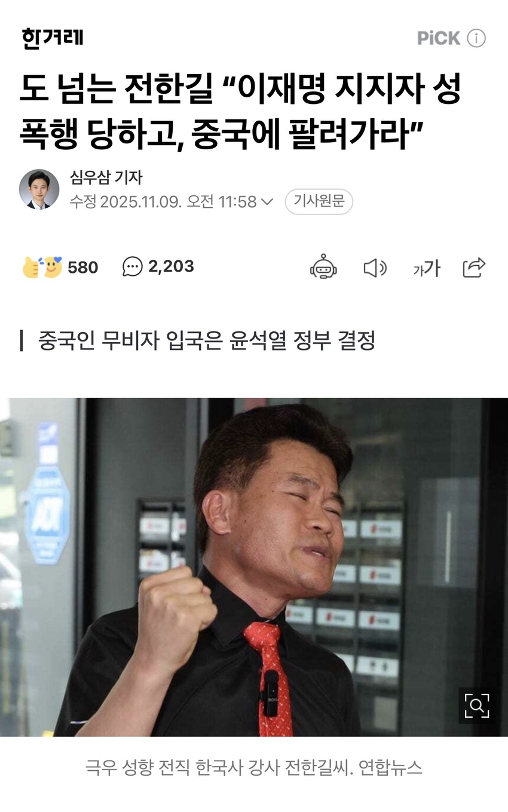Share the article with the share icon
This screenshot has height=812, width=508.
pyautogui.click(x=474, y=267)
